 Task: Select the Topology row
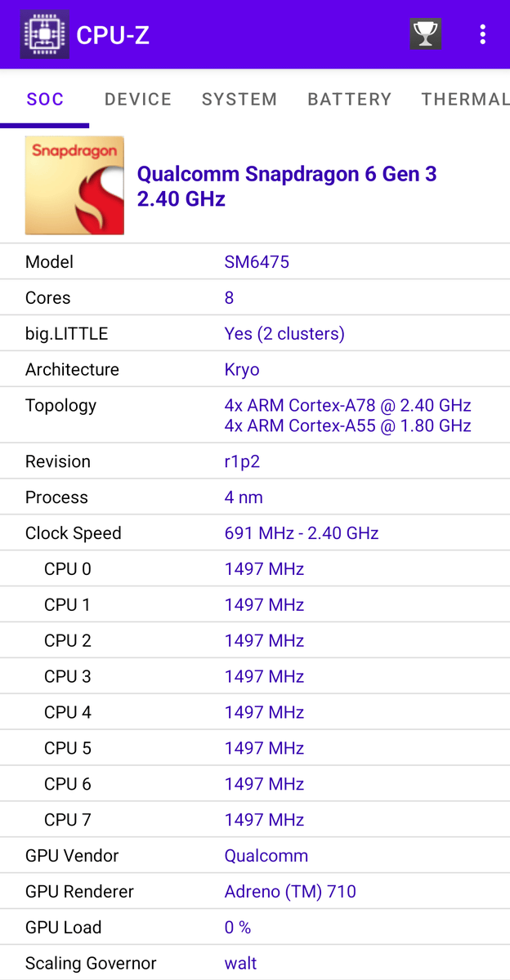coord(255,415)
